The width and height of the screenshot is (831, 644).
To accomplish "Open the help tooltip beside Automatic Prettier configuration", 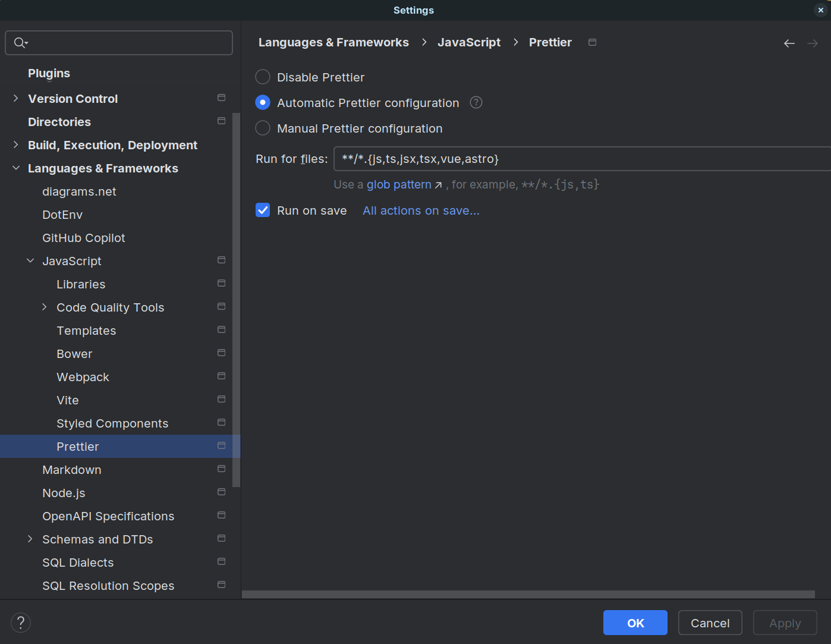I will click(x=476, y=102).
